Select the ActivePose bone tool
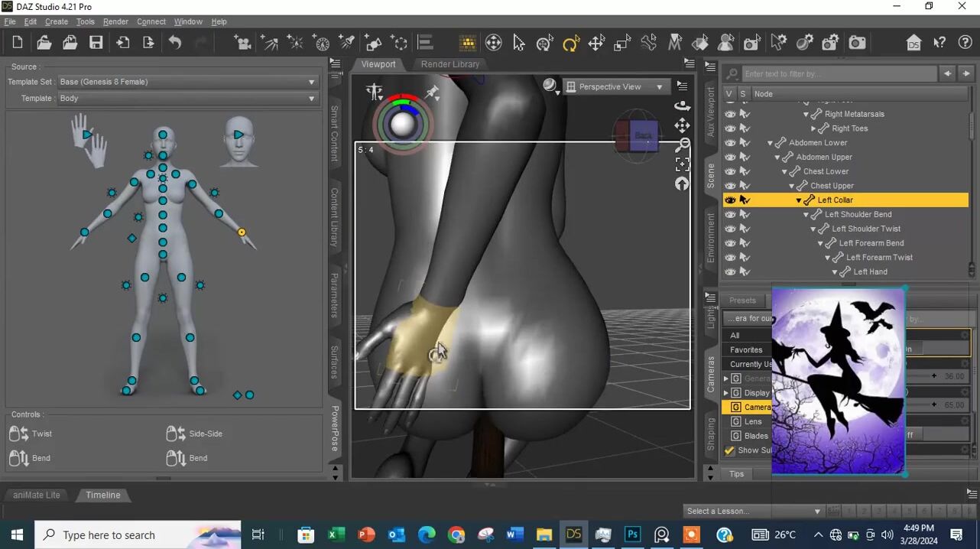 pyautogui.click(x=649, y=44)
